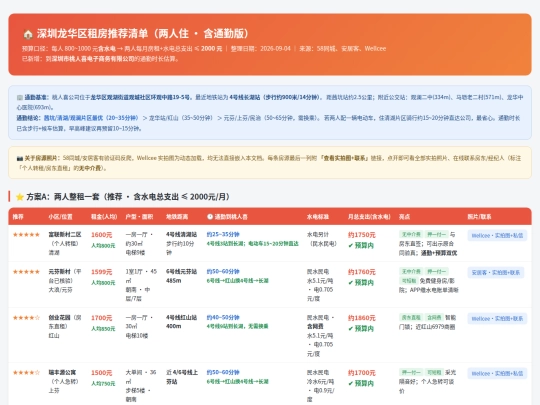Click the map icon before 通勤基准
The image size is (540, 405).
point(20,97)
